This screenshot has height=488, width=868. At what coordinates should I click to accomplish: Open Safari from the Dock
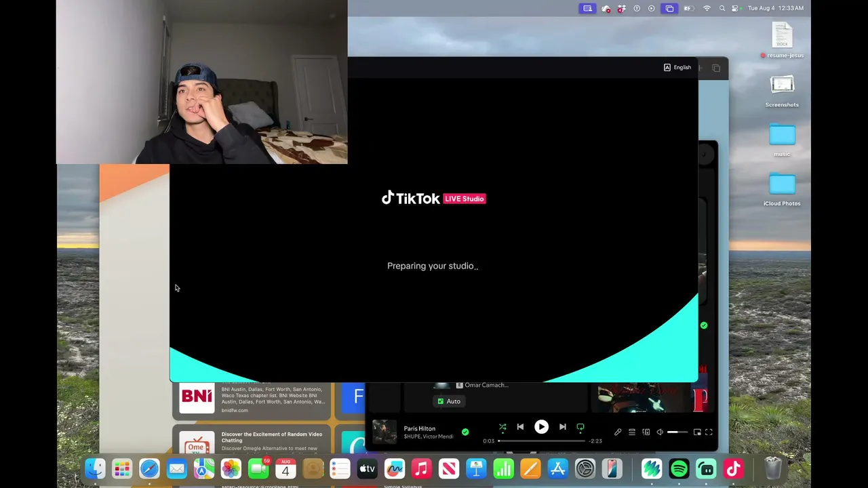(x=149, y=468)
